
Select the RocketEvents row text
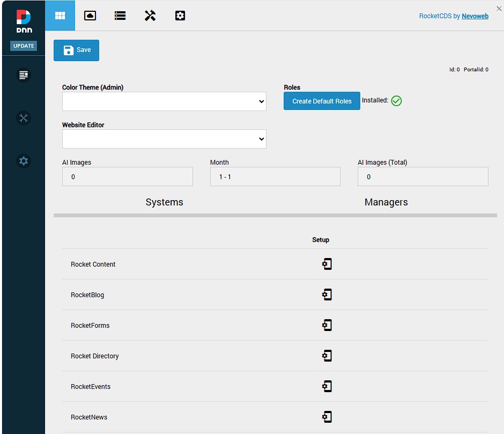(x=91, y=386)
